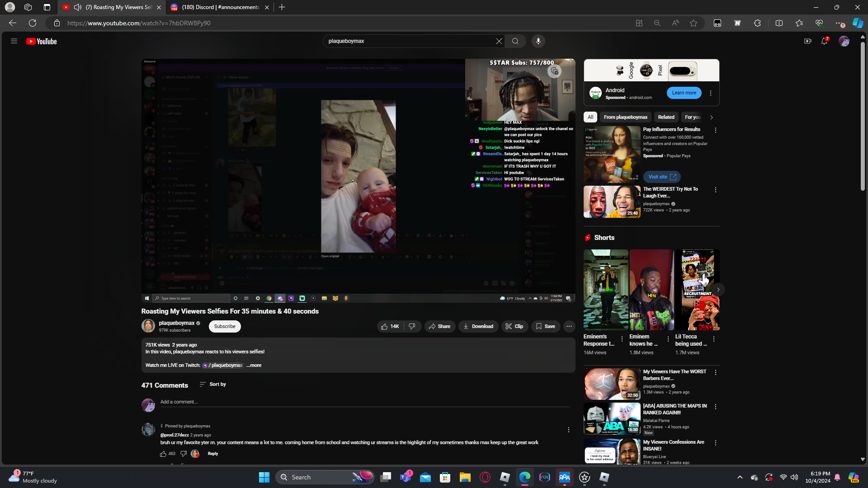Create a Clip of the video

pyautogui.click(x=514, y=326)
